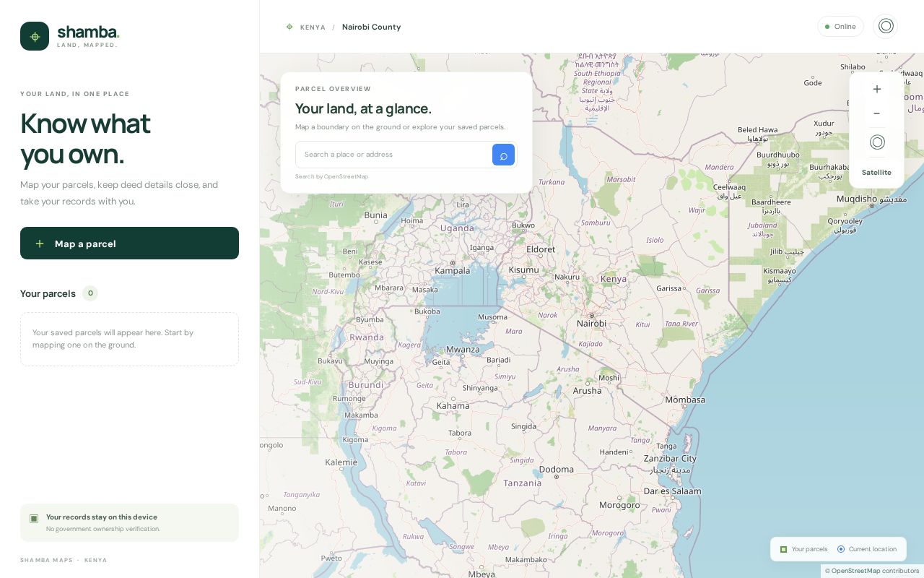This screenshot has height=578, width=924.
Task: Click the Zanzibar City map label
Action: click(x=670, y=458)
